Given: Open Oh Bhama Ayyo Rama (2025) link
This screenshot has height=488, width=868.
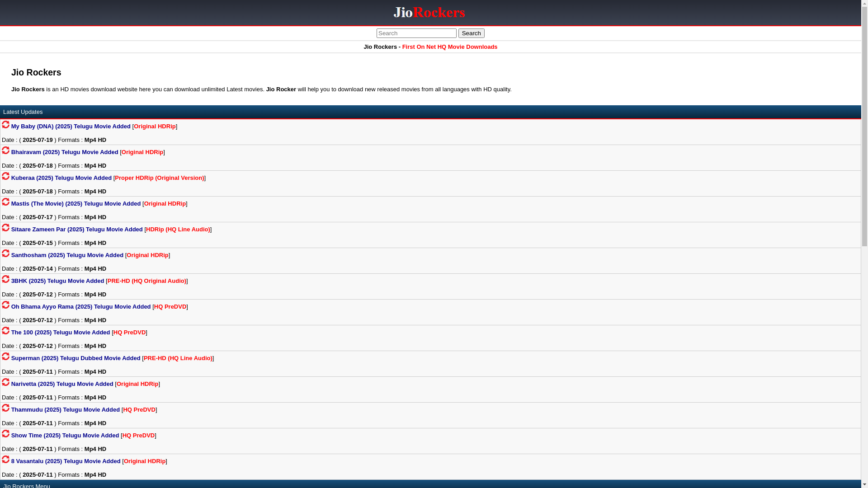Looking at the screenshot, I should 81,307.
